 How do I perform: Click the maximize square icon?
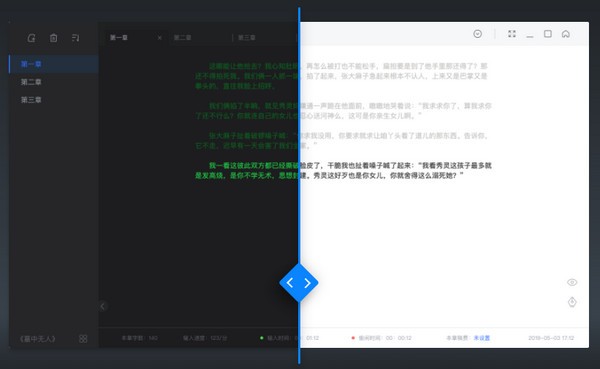(x=548, y=34)
